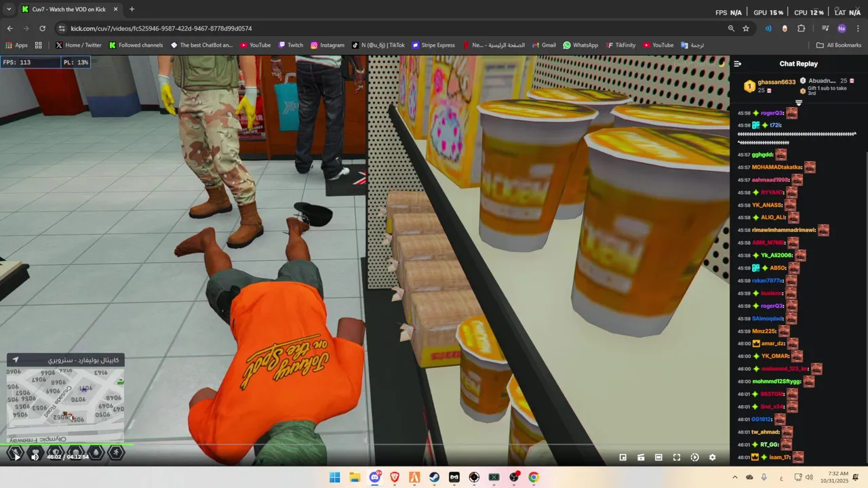
Task: Open the All Bookmarks folder
Action: (x=839, y=45)
